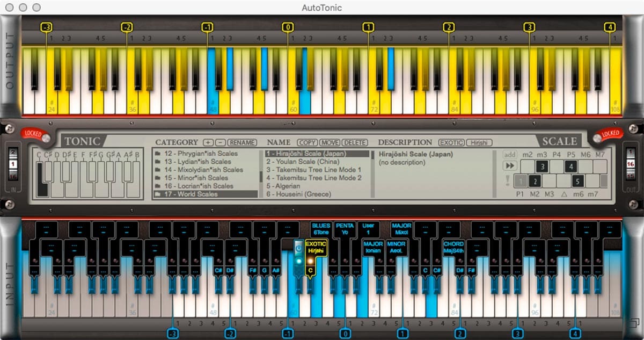Select the 12 - Phrygian*ish Scales category
Image resolution: width=644 pixels, height=340 pixels.
tap(206, 154)
